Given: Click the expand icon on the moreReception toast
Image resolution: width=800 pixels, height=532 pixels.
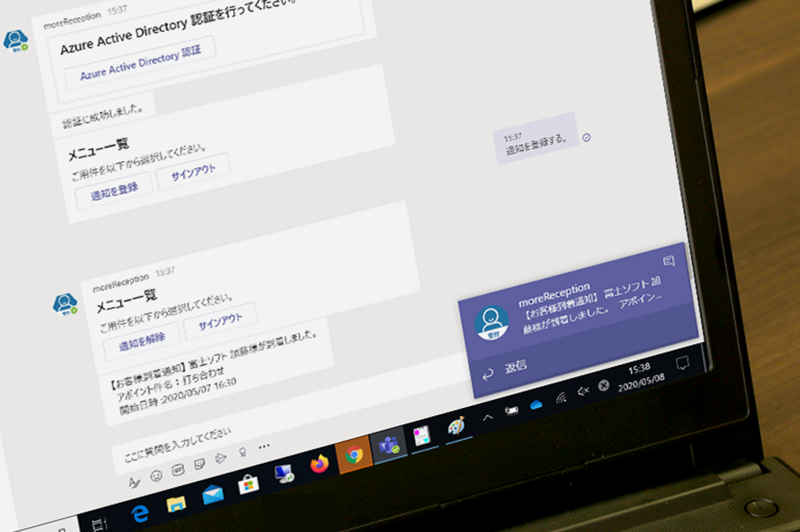Looking at the screenshot, I should (669, 261).
